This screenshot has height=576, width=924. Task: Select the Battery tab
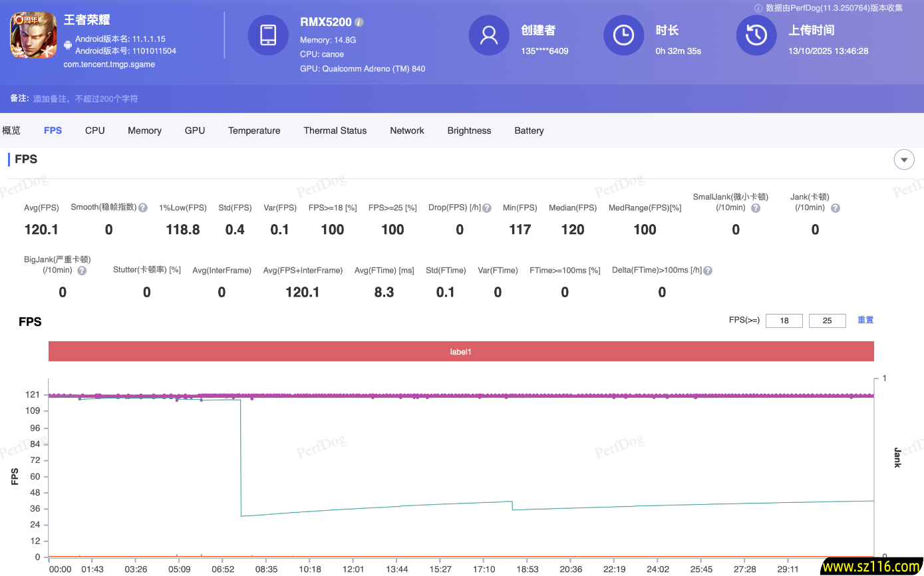coord(529,130)
